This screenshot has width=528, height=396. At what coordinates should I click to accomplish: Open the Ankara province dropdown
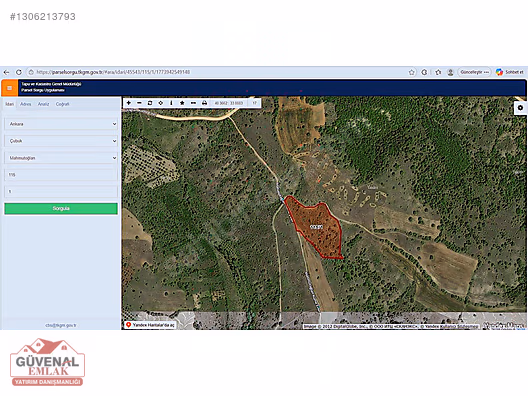(61, 124)
